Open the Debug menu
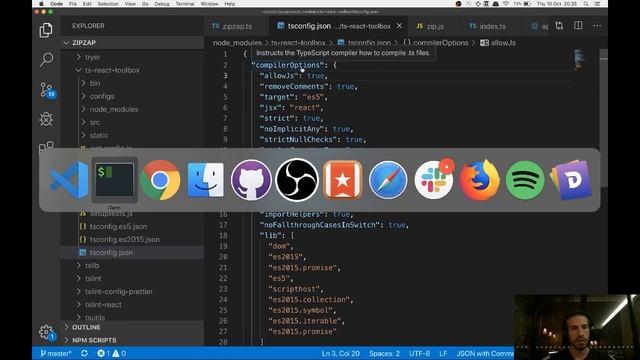The height and width of the screenshot is (360, 640). tap(162, 4)
